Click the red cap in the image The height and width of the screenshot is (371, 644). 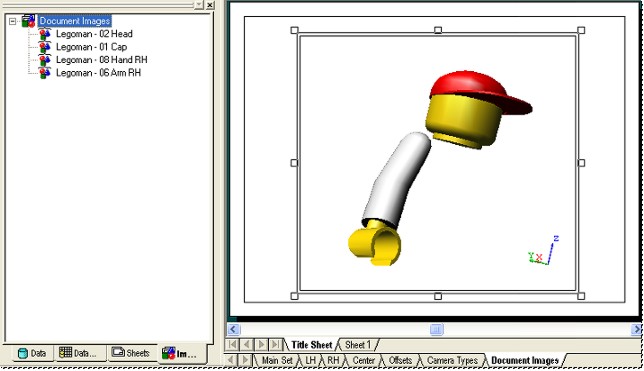pyautogui.click(x=479, y=90)
